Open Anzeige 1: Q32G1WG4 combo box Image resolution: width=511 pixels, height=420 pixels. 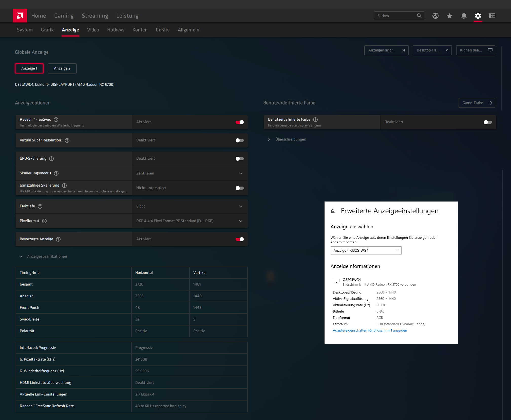pos(366,250)
